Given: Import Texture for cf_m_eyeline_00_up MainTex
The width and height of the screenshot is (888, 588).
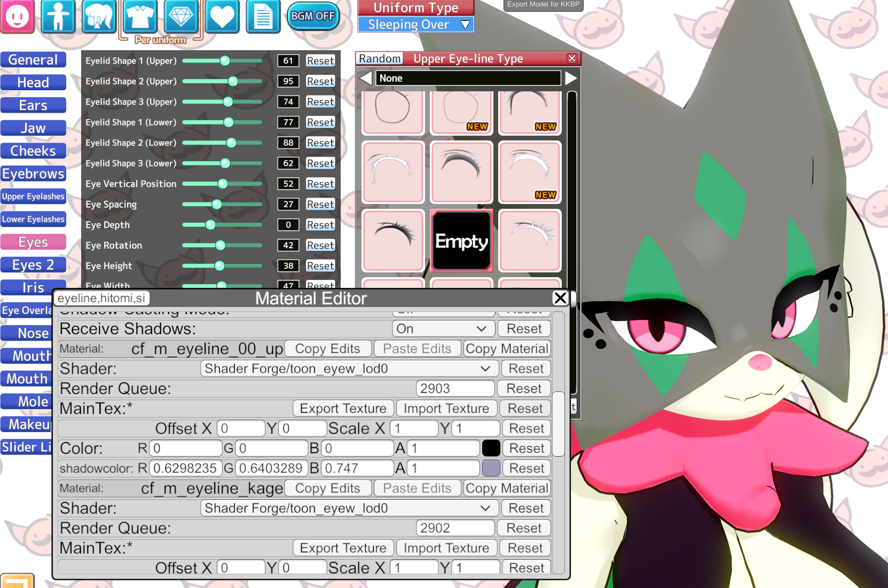Looking at the screenshot, I should [x=446, y=409].
